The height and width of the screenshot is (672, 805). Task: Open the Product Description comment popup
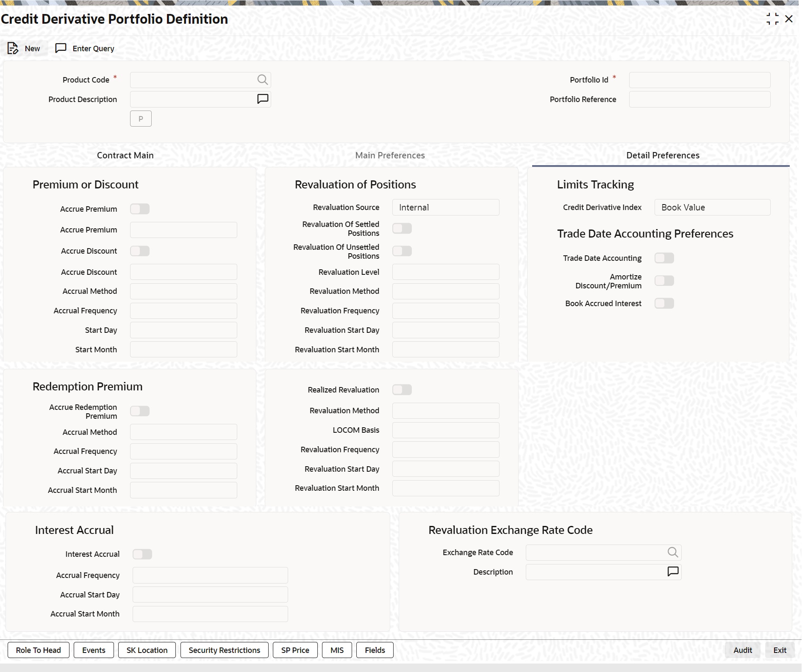coord(263,98)
